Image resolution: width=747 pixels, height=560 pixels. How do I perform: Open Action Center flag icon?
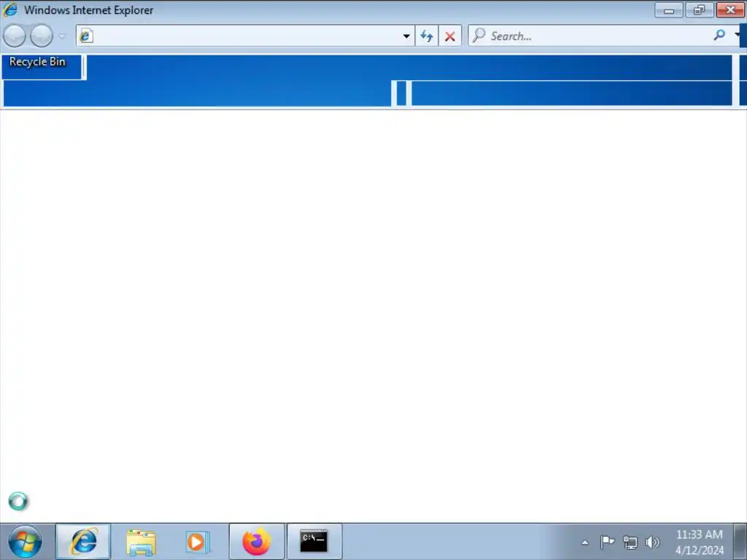pyautogui.click(x=608, y=542)
